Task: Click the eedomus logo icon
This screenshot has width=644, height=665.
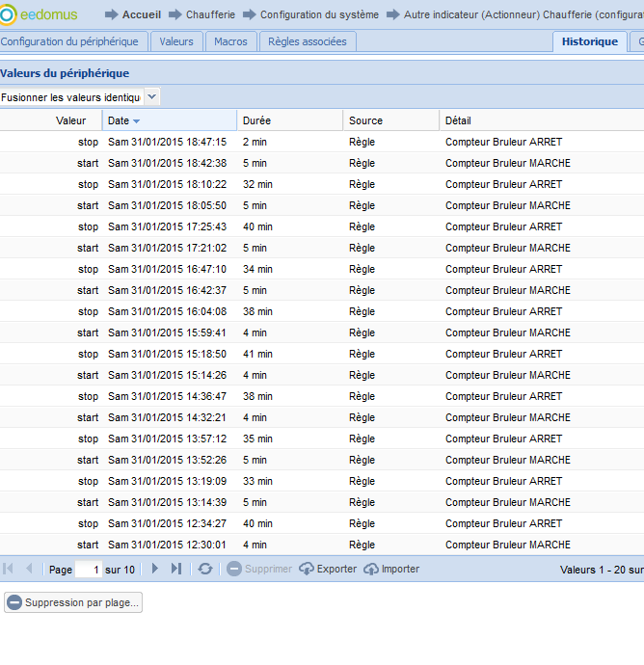Action: click(9, 14)
